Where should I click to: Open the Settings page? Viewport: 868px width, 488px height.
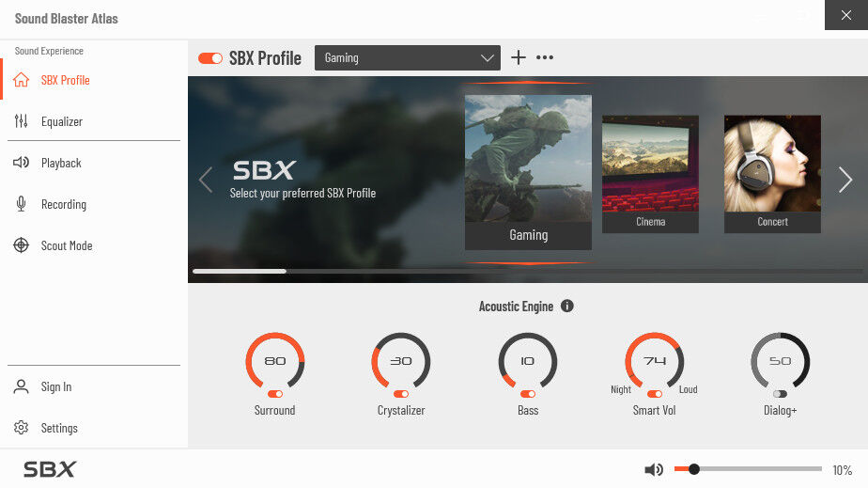[94, 428]
